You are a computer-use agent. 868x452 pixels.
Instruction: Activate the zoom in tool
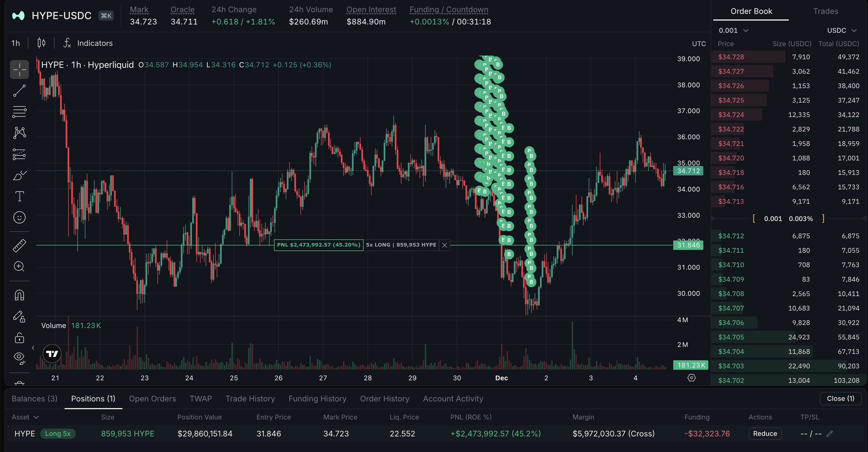[x=20, y=267]
